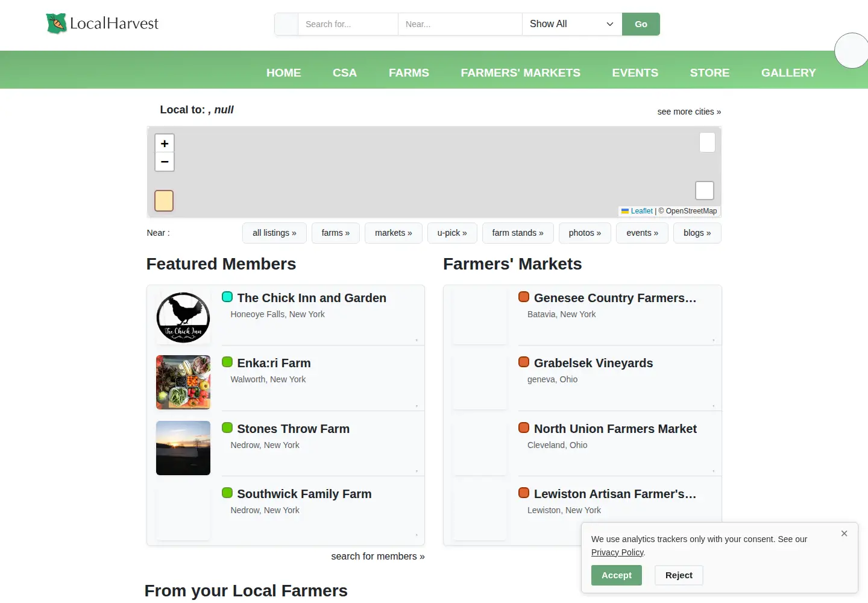Viewport: 868px width, 603px height.
Task: Open The Chick Inn and Garden listing
Action: point(312,298)
